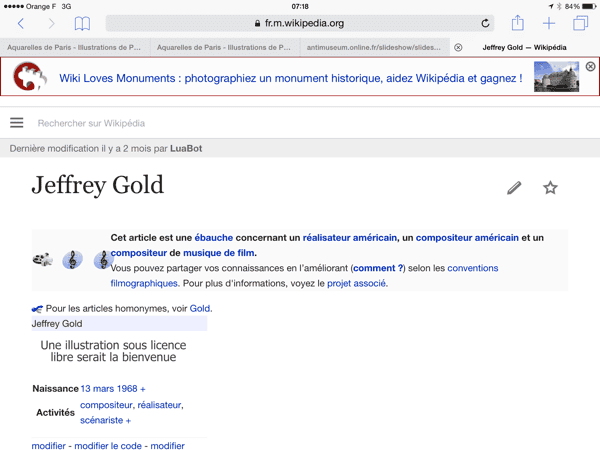The image size is (600, 450).
Task: Open the bookmarks book icon
Action: [x=82, y=24]
